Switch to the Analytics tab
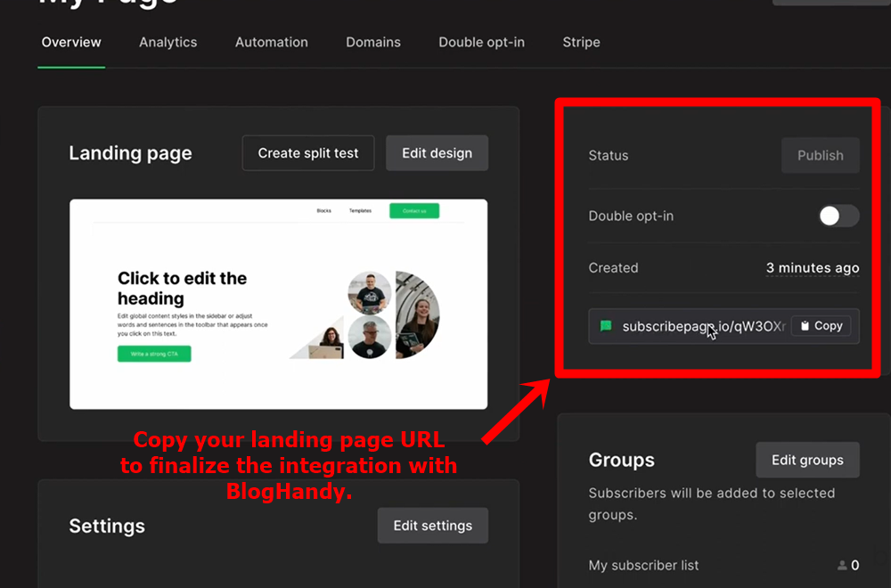 click(168, 42)
